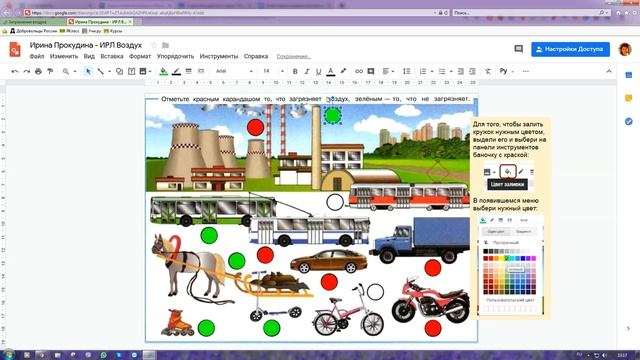Screen dimensions: 640x360
Task: Decrease text indent
Action: coord(461,71)
